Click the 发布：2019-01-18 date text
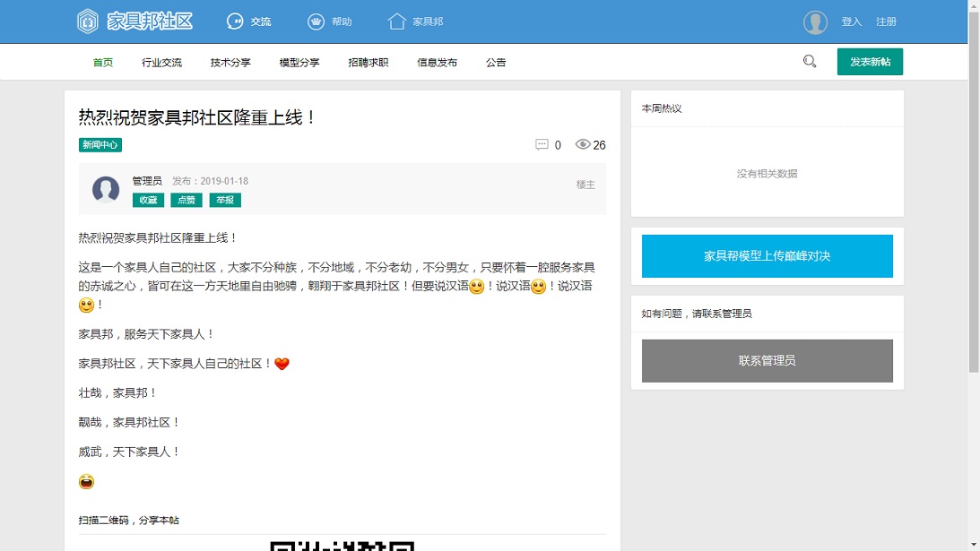The image size is (980, 551). [210, 181]
